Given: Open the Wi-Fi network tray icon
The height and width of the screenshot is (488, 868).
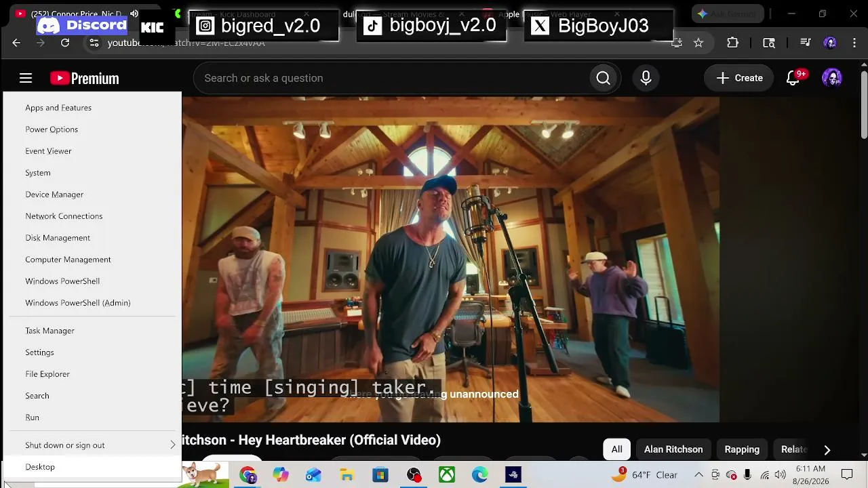Looking at the screenshot, I should point(764,475).
